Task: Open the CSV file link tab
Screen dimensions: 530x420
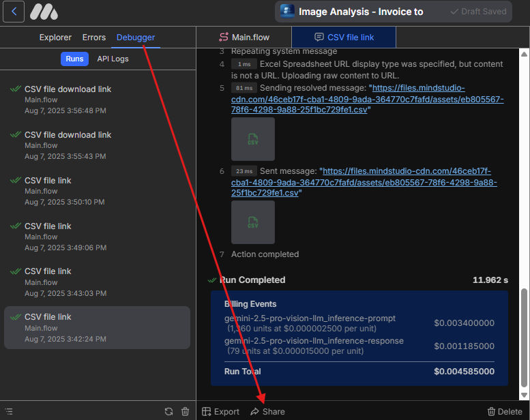Action: (344, 37)
